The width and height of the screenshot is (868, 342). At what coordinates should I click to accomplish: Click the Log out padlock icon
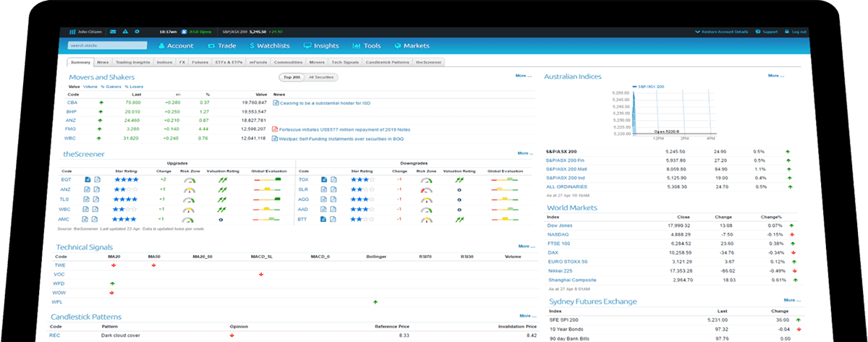[788, 32]
